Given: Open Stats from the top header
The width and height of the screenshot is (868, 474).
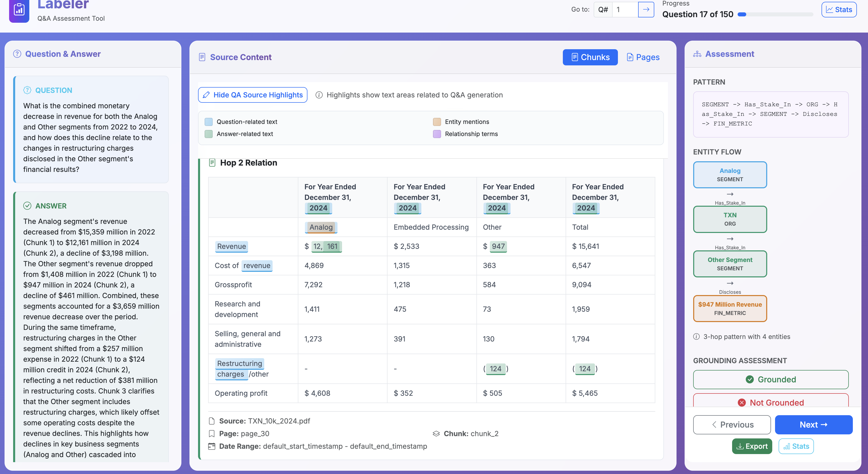Looking at the screenshot, I should pyautogui.click(x=839, y=9).
